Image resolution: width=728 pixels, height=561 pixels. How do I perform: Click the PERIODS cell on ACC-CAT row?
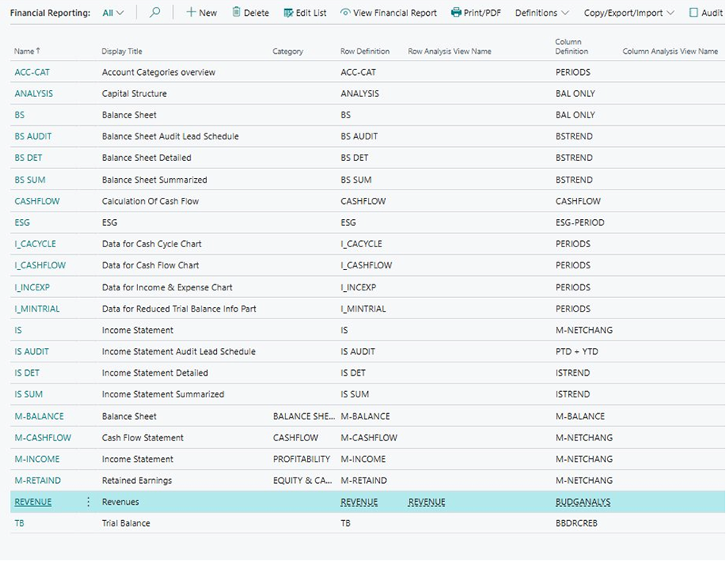point(573,72)
